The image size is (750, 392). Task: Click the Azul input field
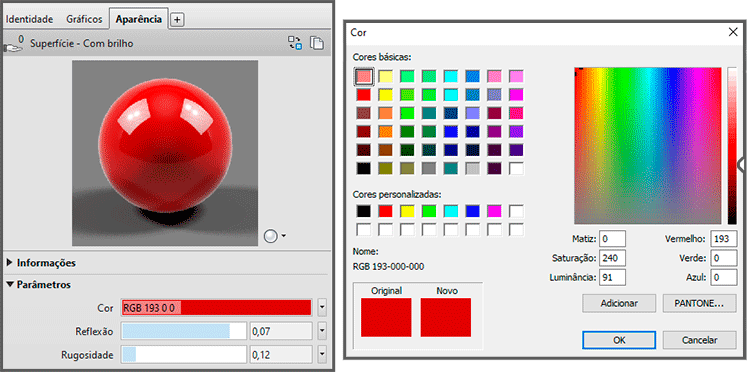(723, 277)
